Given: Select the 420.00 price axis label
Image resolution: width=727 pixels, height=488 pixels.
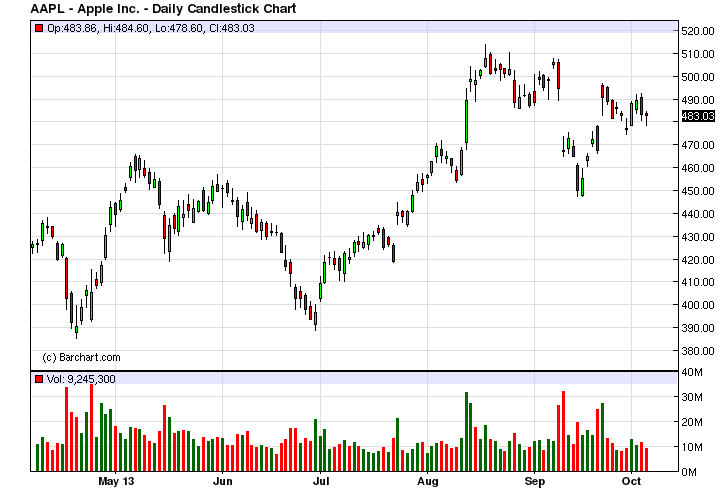Looking at the screenshot, I should click(698, 260).
